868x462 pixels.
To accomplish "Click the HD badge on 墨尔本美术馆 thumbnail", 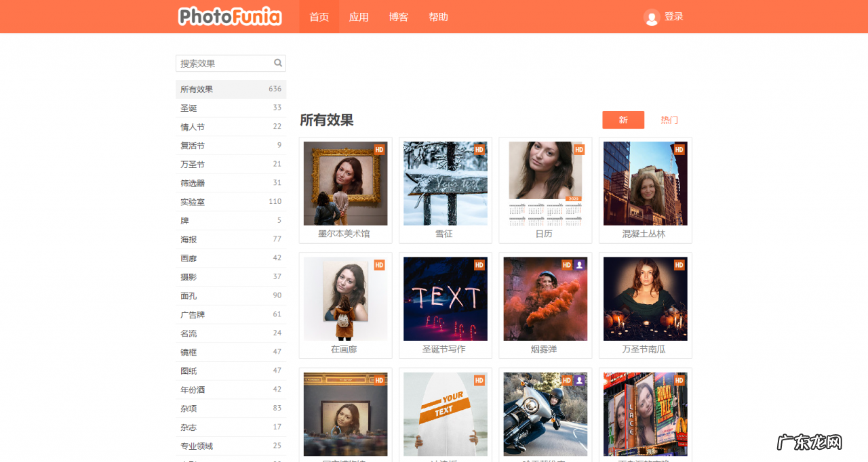I will tap(380, 150).
